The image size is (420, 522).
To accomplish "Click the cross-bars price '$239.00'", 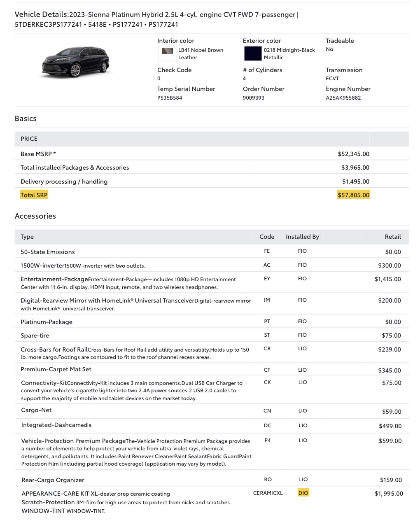I will click(390, 350).
